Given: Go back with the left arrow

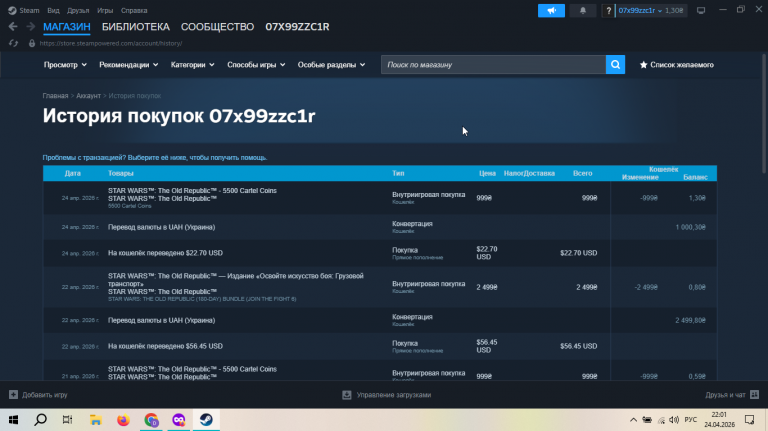Looking at the screenshot, I should point(13,26).
